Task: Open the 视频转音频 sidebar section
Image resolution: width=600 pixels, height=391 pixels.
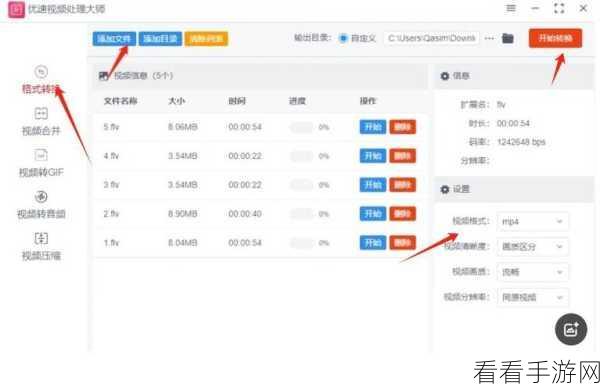Action: [41, 205]
